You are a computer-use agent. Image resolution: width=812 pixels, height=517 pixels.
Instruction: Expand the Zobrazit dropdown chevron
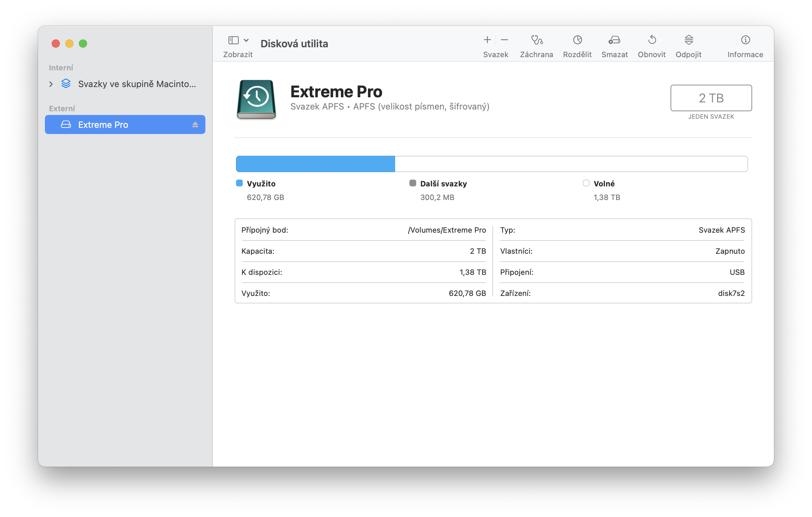point(247,40)
